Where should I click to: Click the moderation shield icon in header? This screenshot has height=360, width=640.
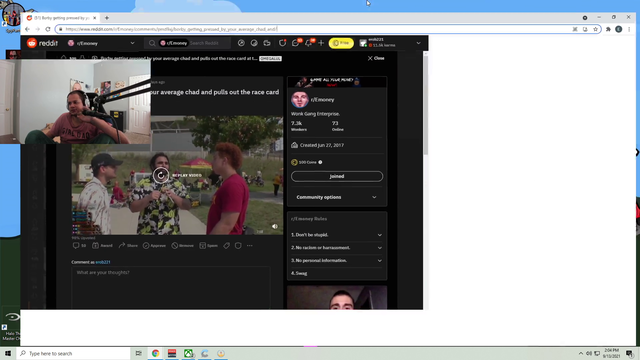282,43
